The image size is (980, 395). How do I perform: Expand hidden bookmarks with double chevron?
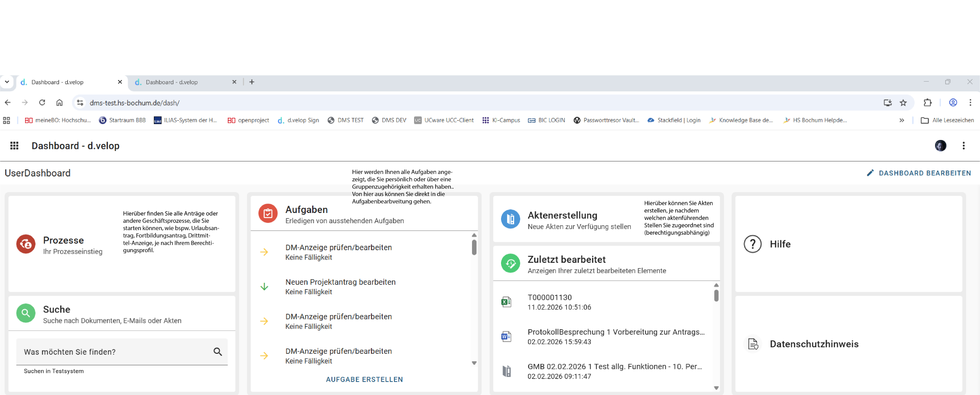point(902,120)
